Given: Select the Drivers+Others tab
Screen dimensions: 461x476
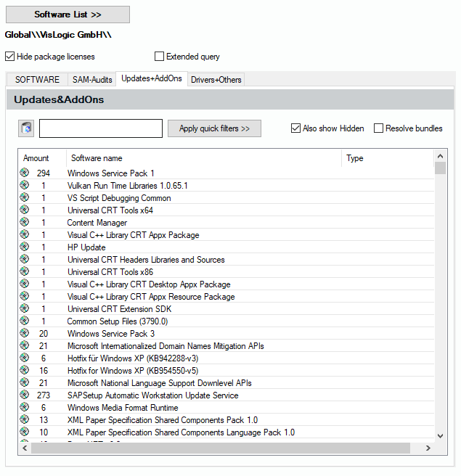Looking at the screenshot, I should [x=216, y=80].
